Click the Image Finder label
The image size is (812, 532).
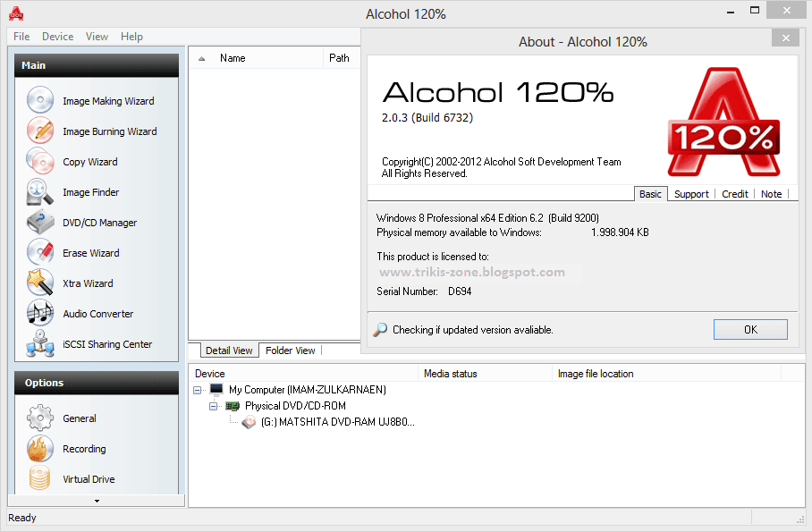coord(90,192)
